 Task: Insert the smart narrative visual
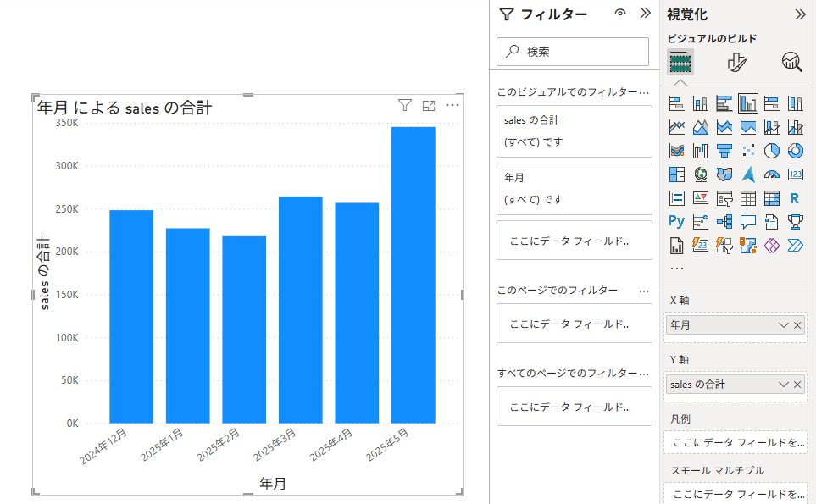click(772, 222)
